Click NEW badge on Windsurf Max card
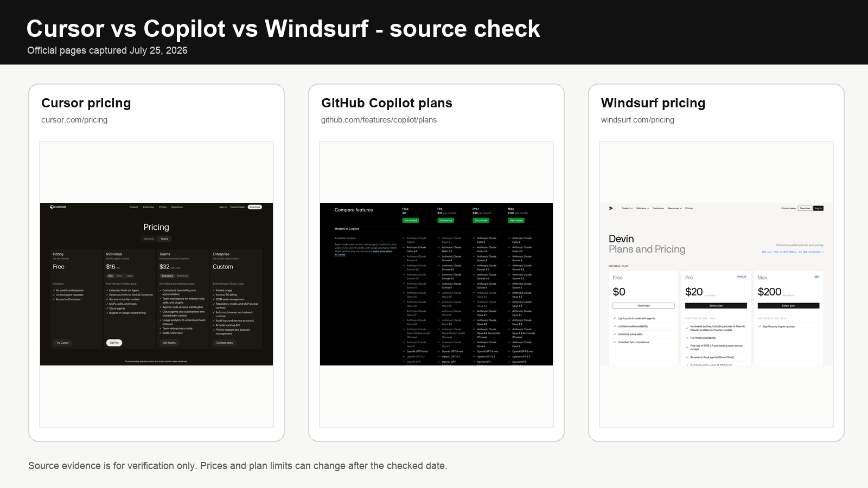 (816, 277)
